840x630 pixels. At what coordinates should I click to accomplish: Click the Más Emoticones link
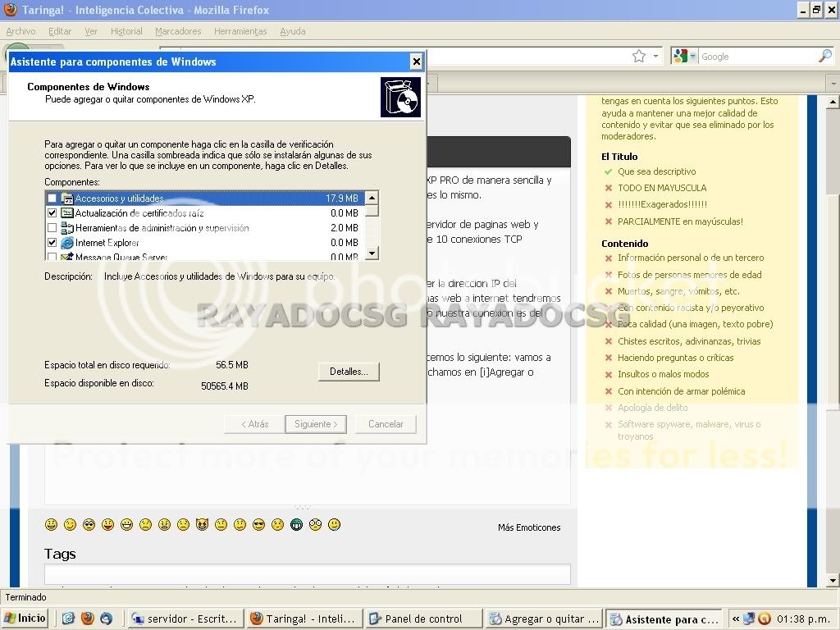click(529, 527)
